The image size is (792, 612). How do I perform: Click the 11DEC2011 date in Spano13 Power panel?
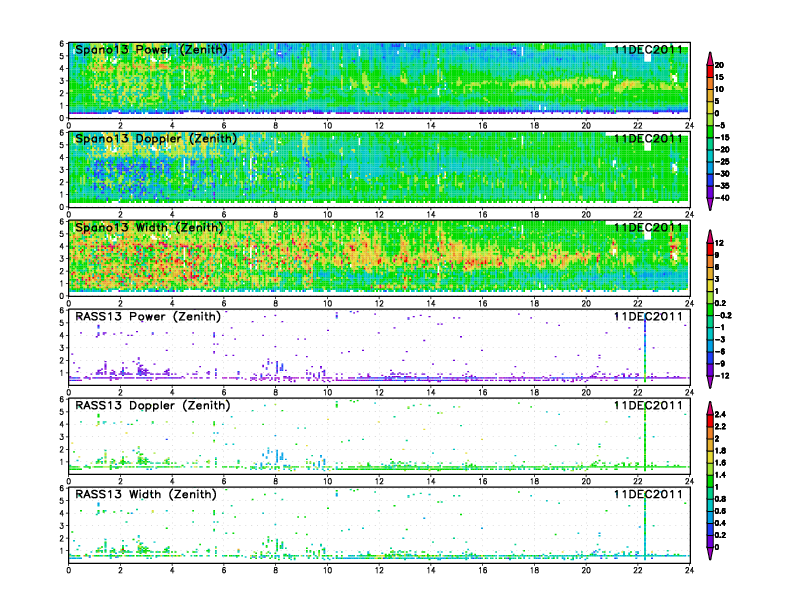[x=648, y=50]
